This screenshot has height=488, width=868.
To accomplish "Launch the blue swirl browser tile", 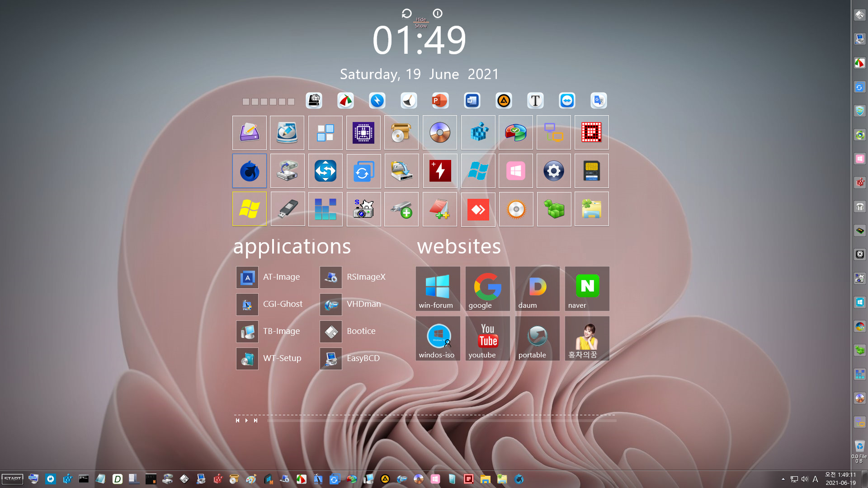I will [250, 171].
